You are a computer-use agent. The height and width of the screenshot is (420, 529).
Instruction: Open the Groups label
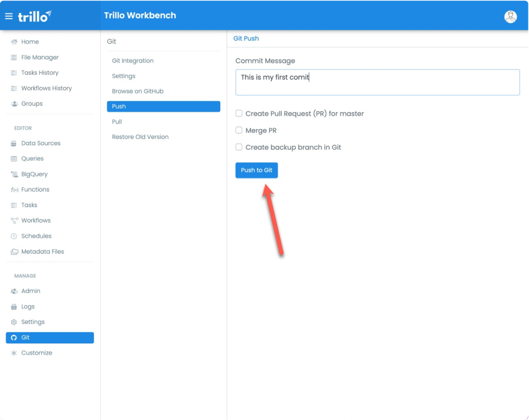pos(32,104)
